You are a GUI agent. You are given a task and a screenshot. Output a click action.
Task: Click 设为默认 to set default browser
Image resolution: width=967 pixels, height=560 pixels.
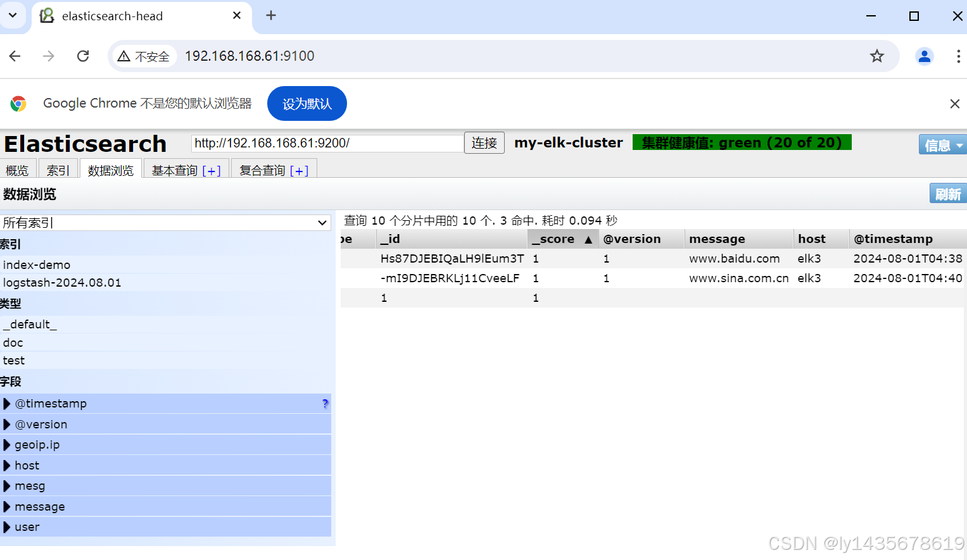pyautogui.click(x=307, y=104)
